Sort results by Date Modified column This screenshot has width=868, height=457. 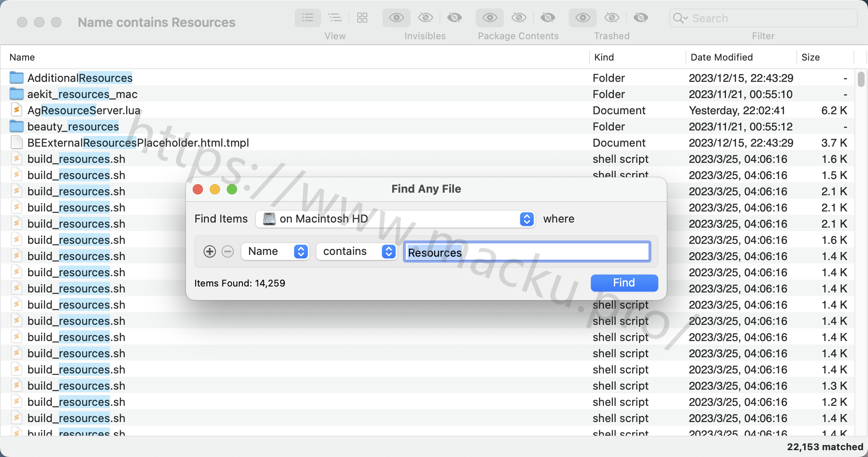pos(741,57)
